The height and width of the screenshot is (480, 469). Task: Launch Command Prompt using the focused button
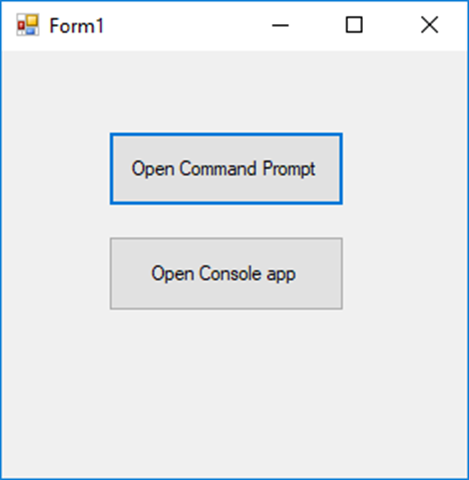pos(226,169)
